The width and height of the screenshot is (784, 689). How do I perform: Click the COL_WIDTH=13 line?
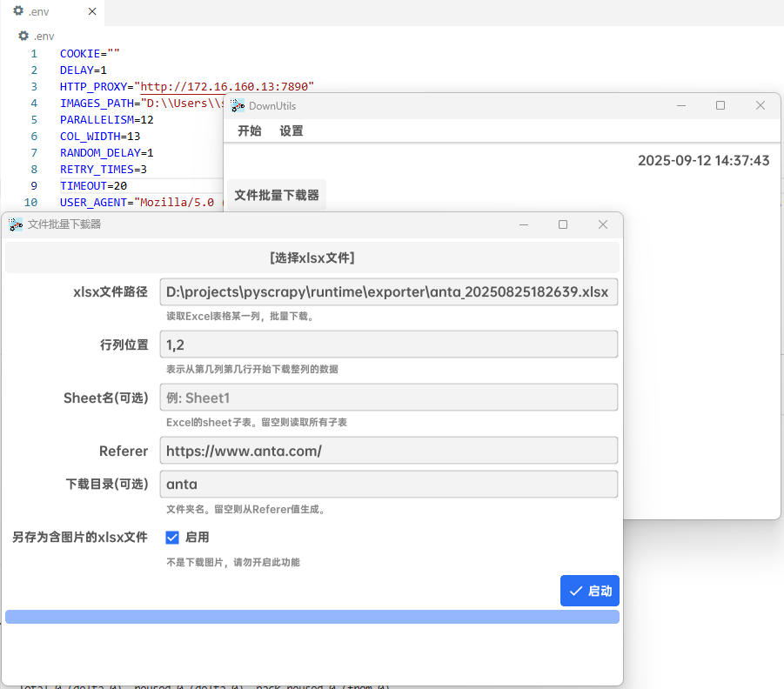click(100, 136)
